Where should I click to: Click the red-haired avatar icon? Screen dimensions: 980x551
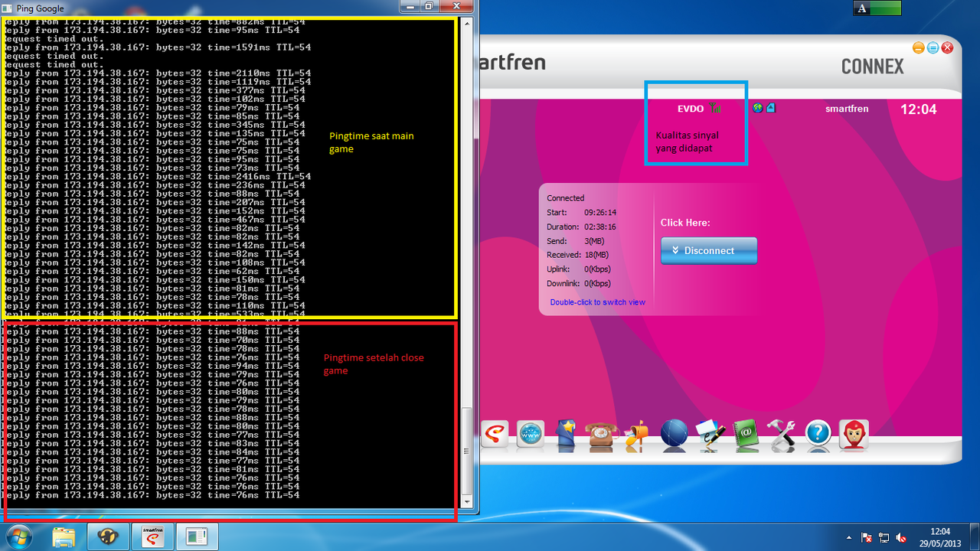tap(854, 434)
